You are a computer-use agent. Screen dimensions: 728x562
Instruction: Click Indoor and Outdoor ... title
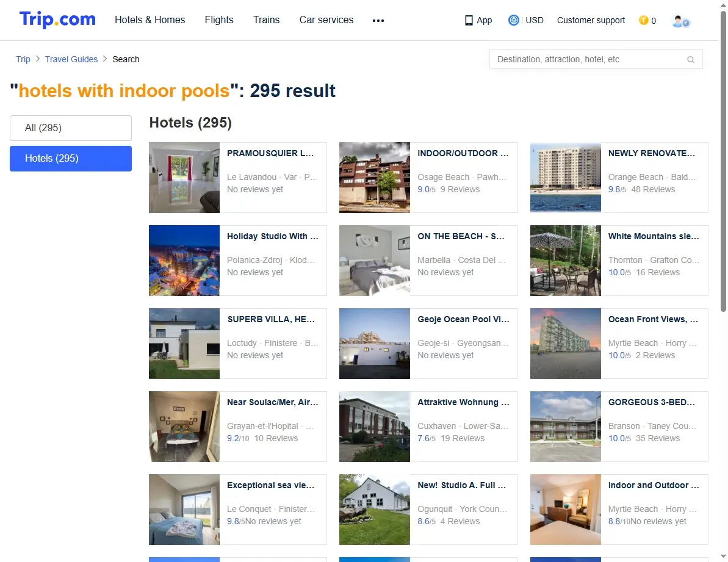click(x=654, y=486)
